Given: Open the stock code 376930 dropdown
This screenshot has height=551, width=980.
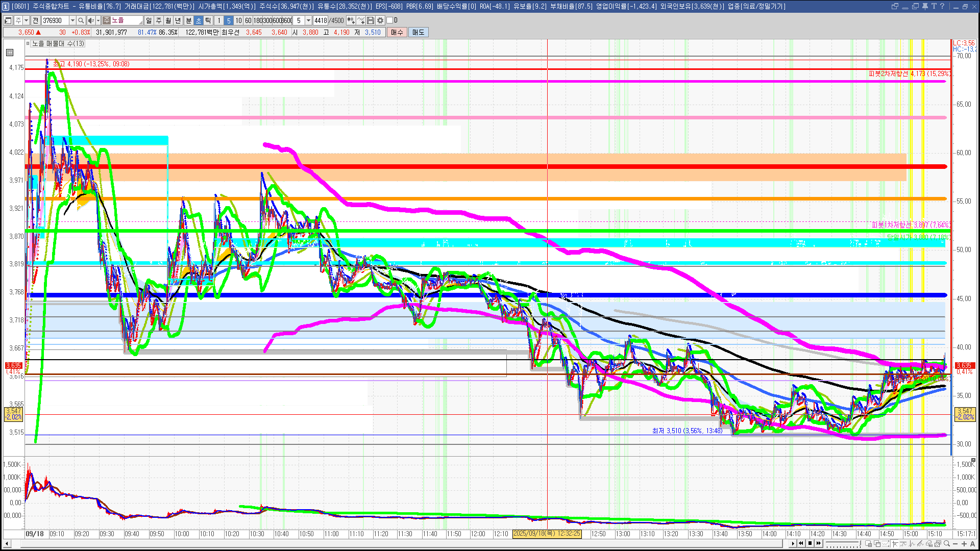Looking at the screenshot, I should click(x=72, y=20).
